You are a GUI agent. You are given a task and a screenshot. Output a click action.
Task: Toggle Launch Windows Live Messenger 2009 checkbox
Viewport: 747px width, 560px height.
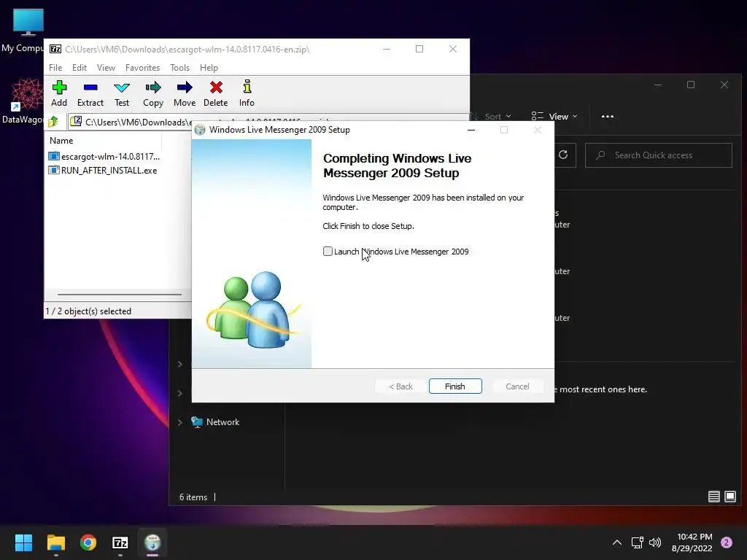[328, 251]
